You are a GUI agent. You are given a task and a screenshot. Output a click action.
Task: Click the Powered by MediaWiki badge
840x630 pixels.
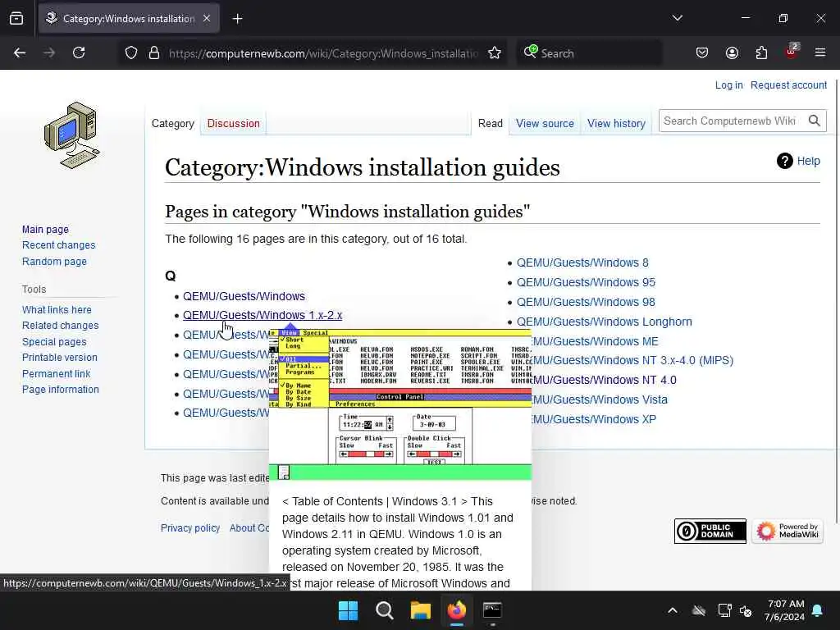coord(787,531)
